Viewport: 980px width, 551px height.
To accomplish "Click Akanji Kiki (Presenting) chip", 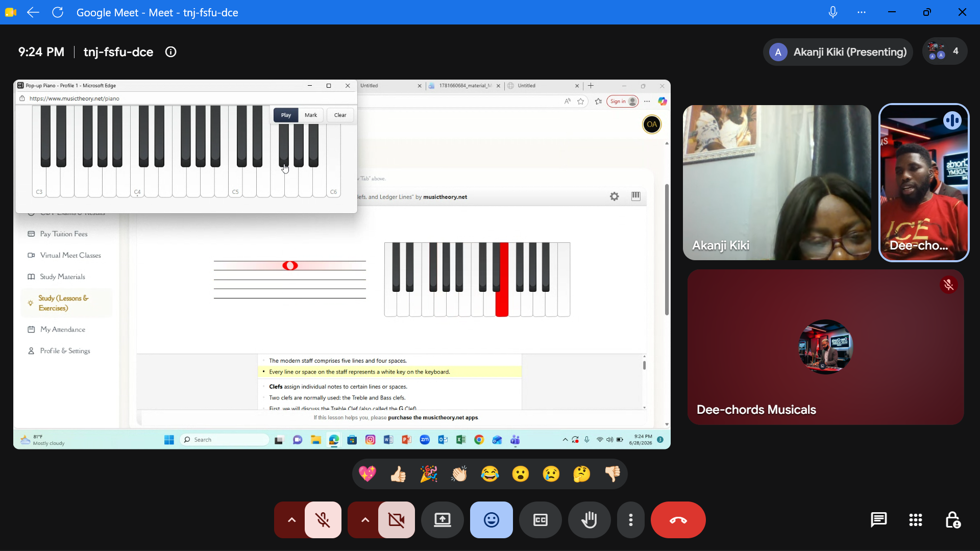I will coord(838,52).
